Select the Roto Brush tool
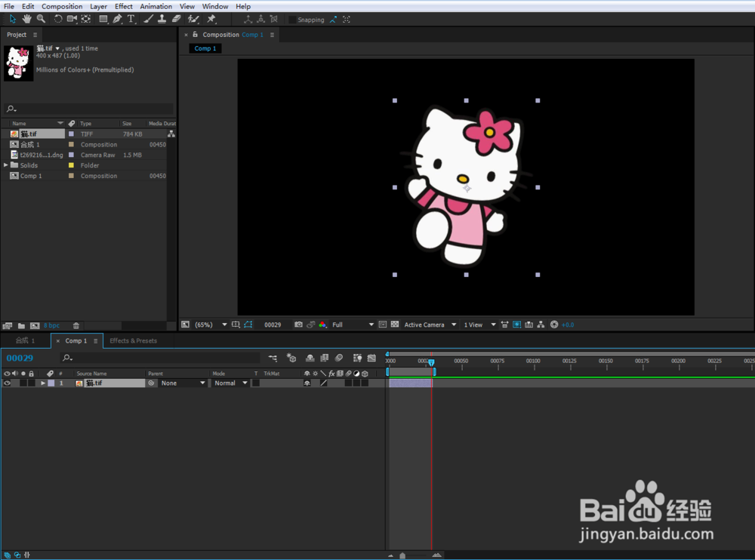Screen dimensions: 755x560 point(193,19)
